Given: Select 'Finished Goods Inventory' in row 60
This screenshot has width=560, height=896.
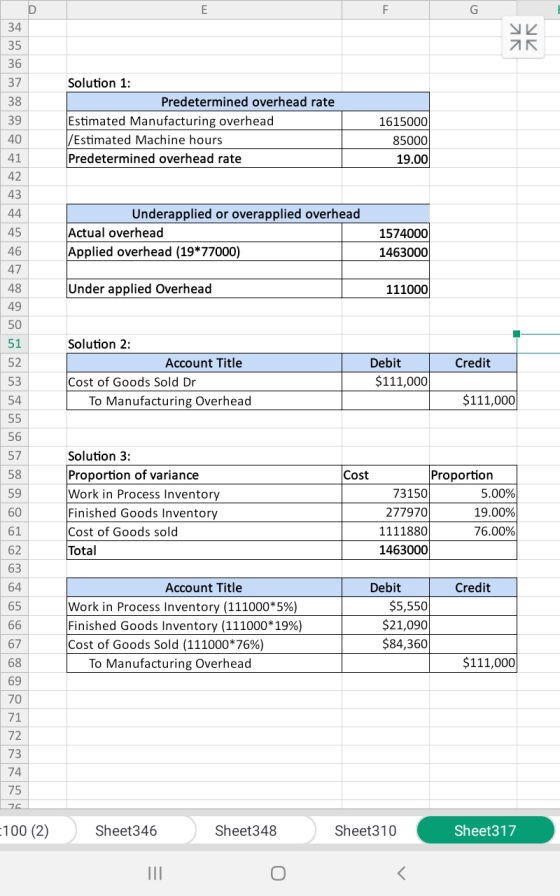Looking at the screenshot, I should 204,513.
